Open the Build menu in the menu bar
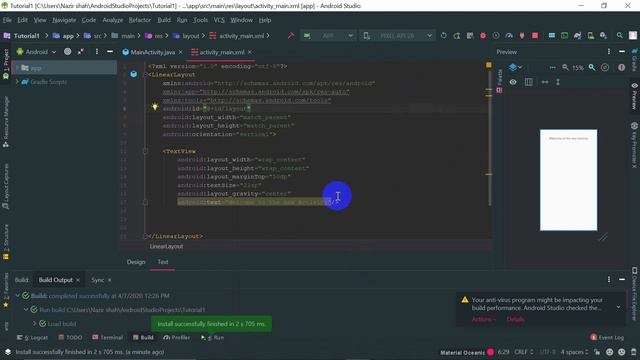 click(164, 20)
